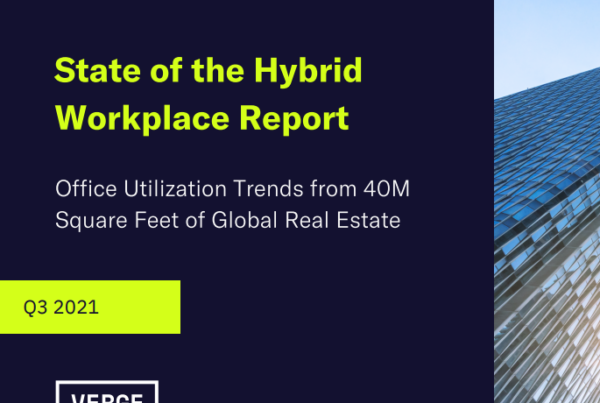Click the "Workplace Report" title line
Screen dimensions: 600x403
click(202, 117)
